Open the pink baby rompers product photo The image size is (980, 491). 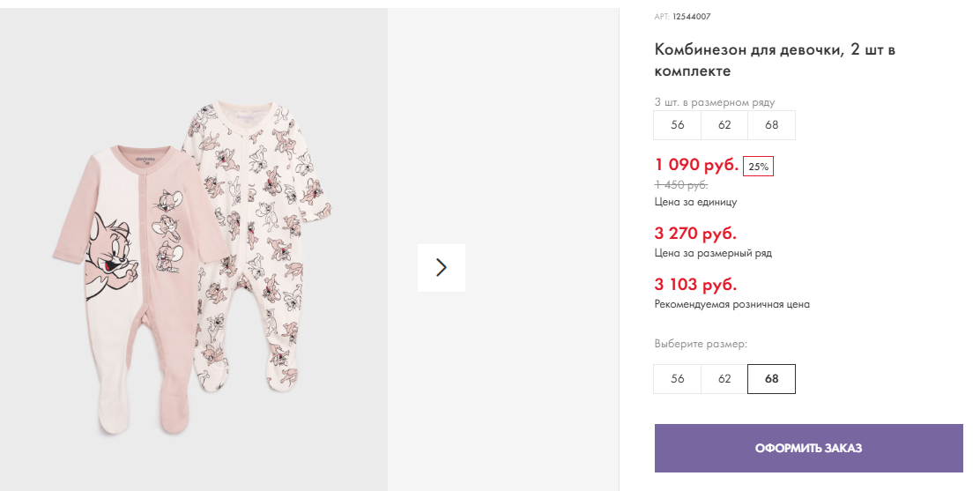click(194, 264)
